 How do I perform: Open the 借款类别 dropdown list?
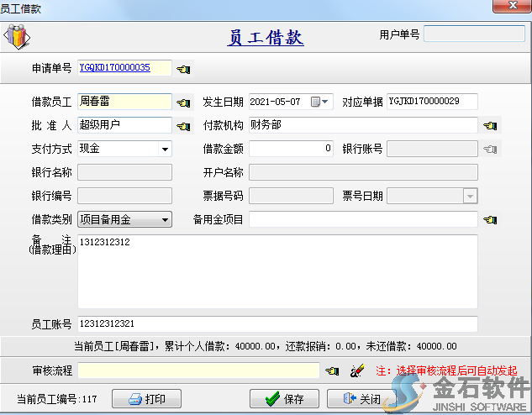[165, 220]
